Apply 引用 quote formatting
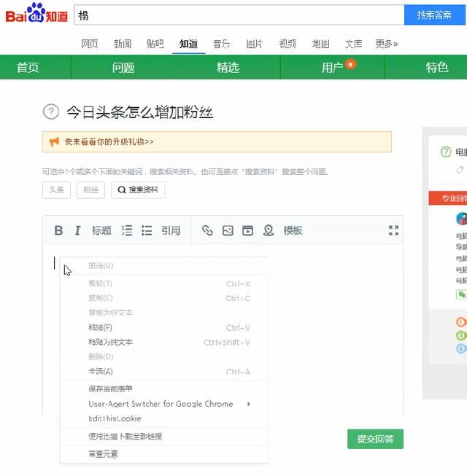The width and height of the screenshot is (467, 476). coord(171,230)
